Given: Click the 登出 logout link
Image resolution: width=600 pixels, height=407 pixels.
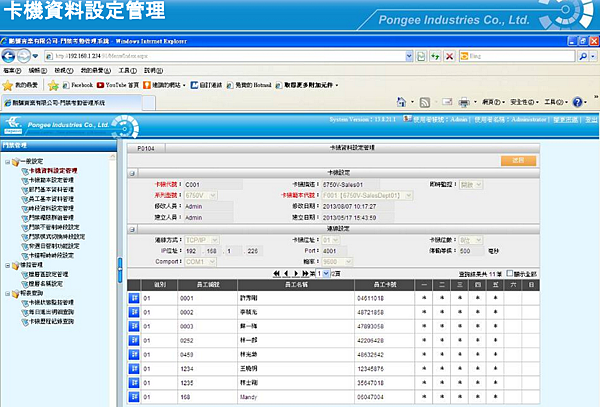Looking at the screenshot, I should 591,120.
